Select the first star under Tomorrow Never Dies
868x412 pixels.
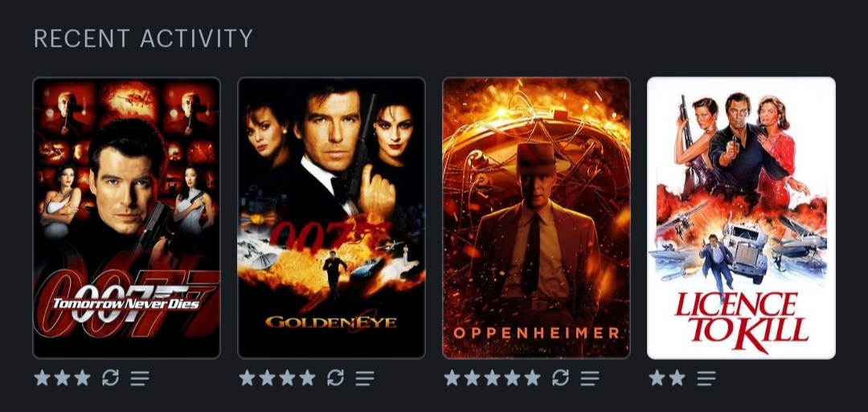[42, 377]
